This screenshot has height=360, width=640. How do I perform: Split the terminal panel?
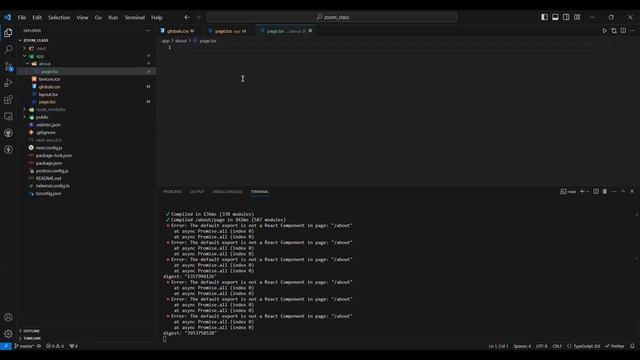[596, 191]
